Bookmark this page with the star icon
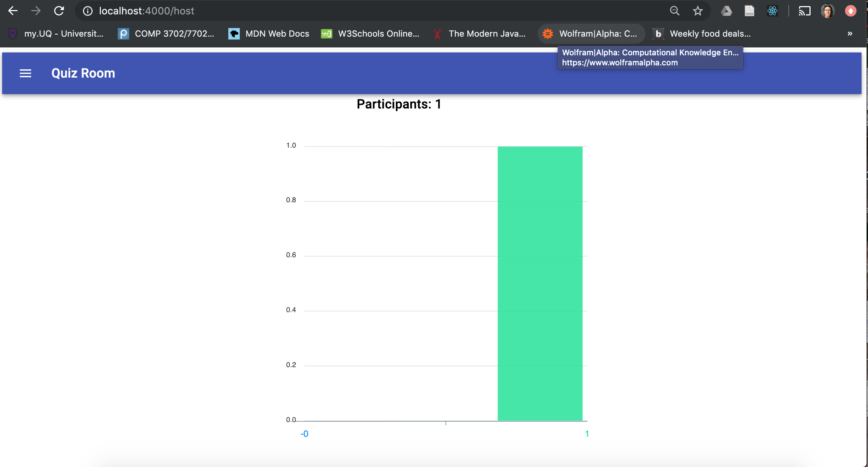 click(x=697, y=11)
